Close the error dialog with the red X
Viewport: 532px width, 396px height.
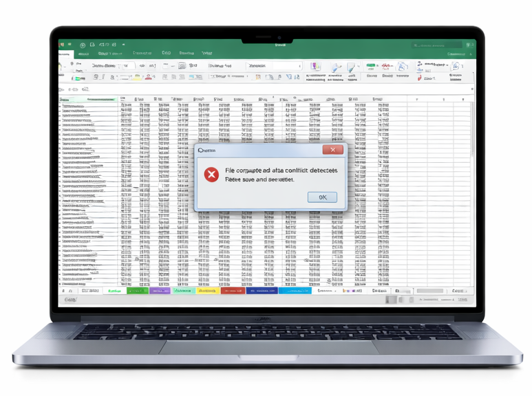pos(332,150)
